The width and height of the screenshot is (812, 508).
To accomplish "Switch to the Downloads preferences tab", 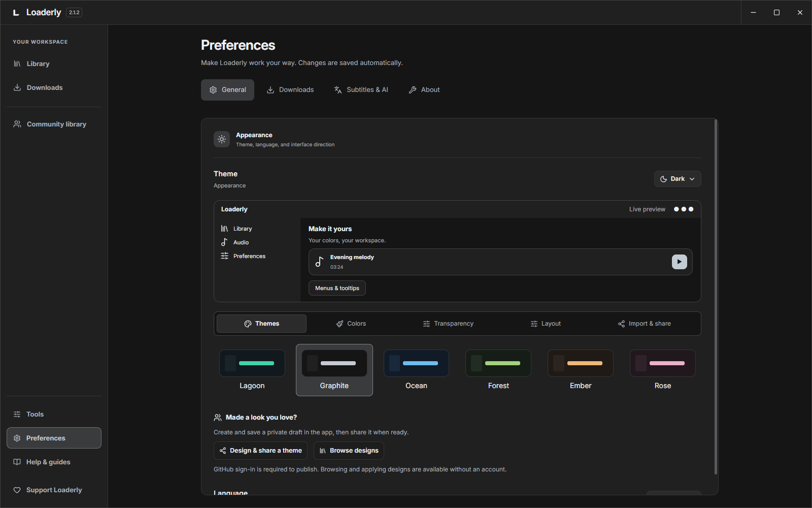I will [290, 90].
